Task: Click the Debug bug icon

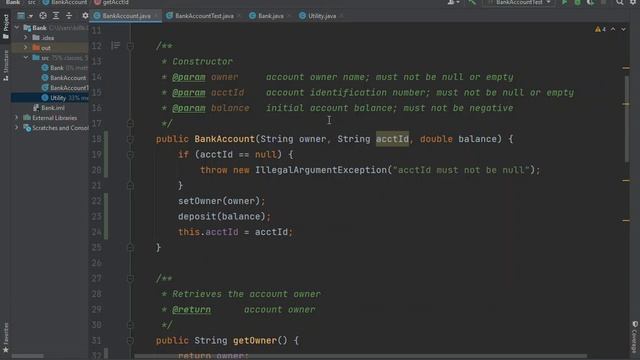Action: [578, 2]
